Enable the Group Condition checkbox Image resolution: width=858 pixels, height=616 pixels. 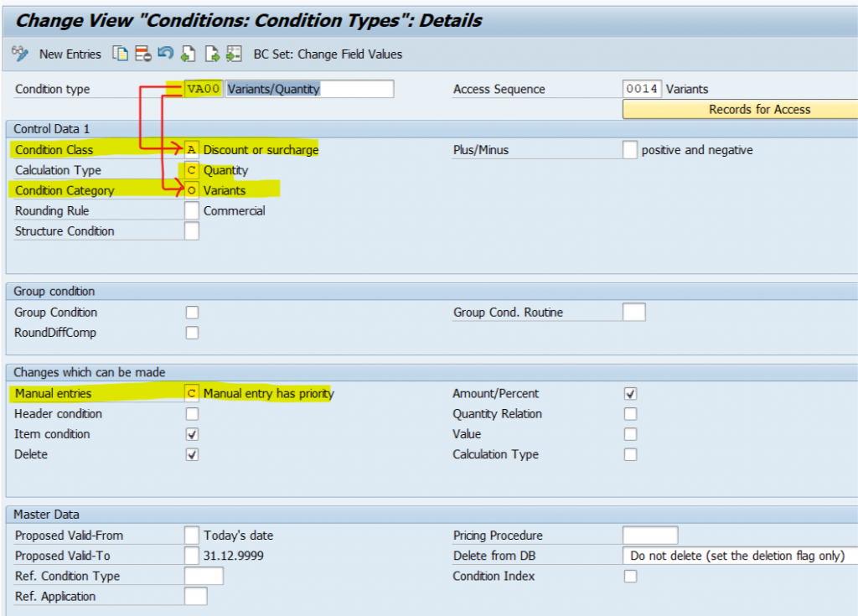192,313
